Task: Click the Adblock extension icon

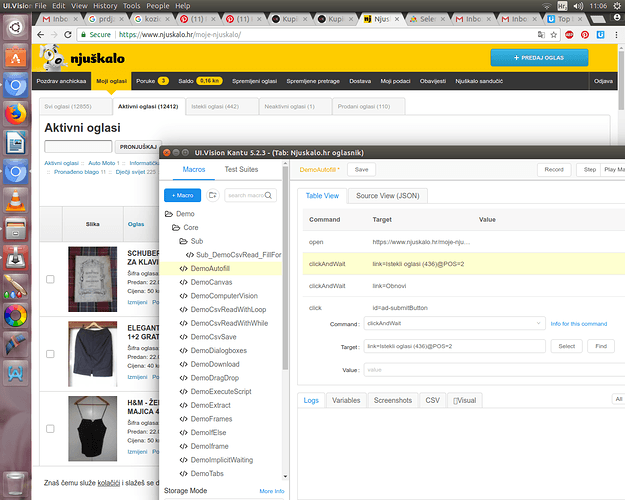Action: 569,35
